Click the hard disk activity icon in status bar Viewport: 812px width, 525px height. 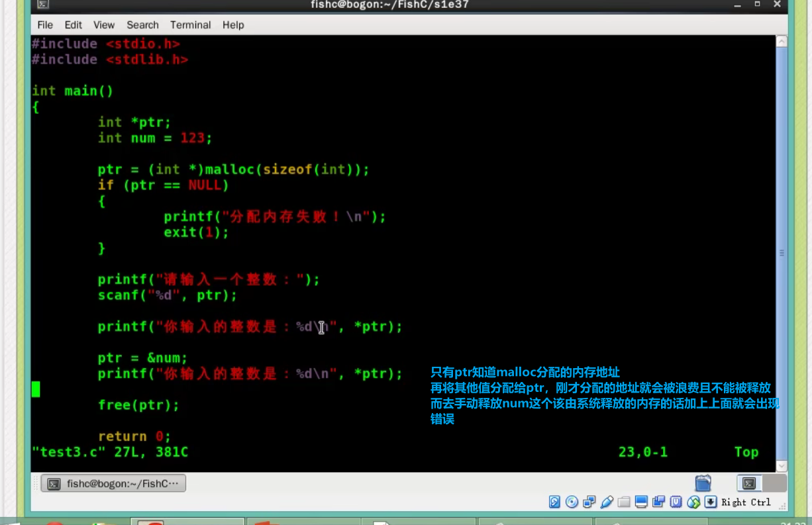tap(555, 502)
